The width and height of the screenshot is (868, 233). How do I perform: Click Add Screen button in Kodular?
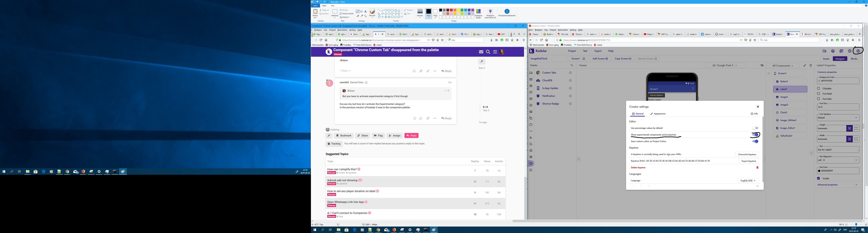point(600,59)
